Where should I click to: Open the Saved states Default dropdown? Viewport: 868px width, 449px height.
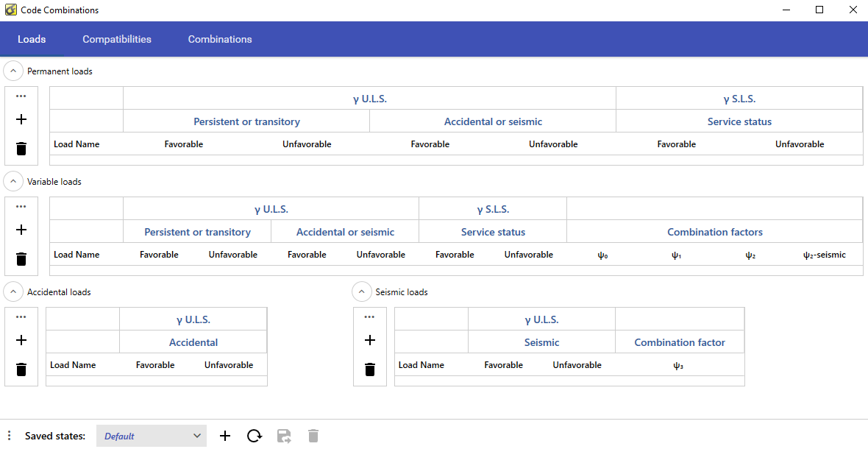(152, 436)
